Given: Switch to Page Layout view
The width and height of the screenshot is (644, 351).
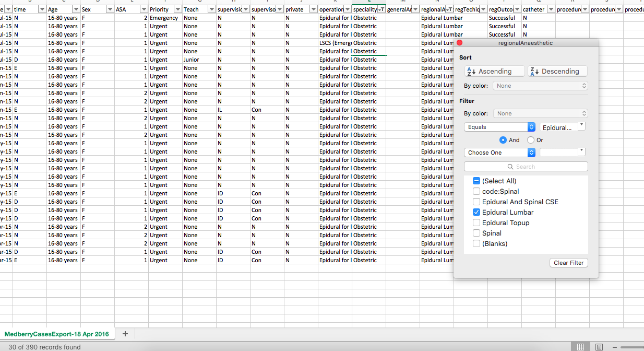Looking at the screenshot, I should coord(599,347).
